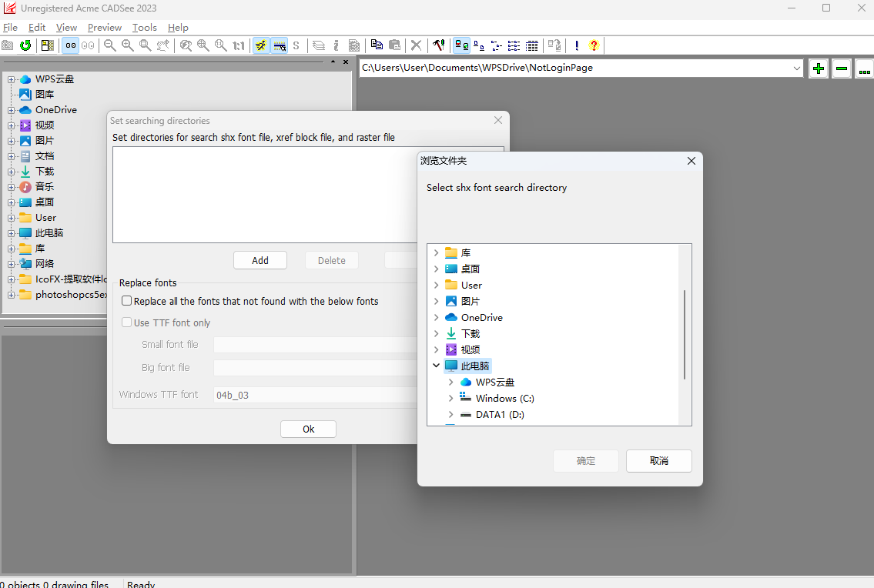Open the Help menu
Viewport: 874px width, 588px height.
tap(178, 27)
